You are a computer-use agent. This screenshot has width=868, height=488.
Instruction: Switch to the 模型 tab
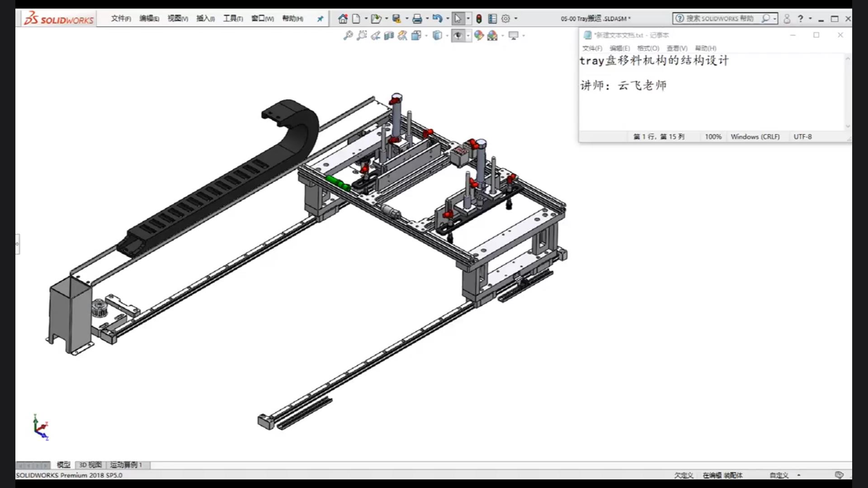pyautogui.click(x=63, y=465)
